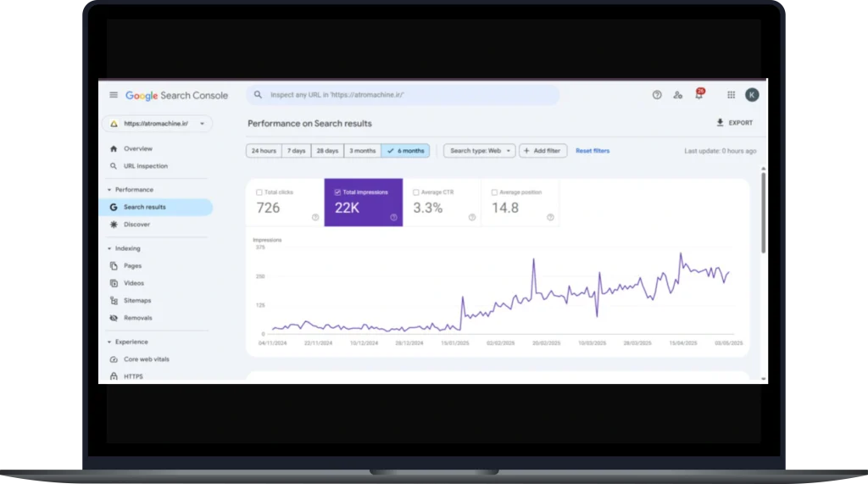Screen dimensions: 868x484
Task: Open notifications bell with red badge
Action: pos(699,94)
